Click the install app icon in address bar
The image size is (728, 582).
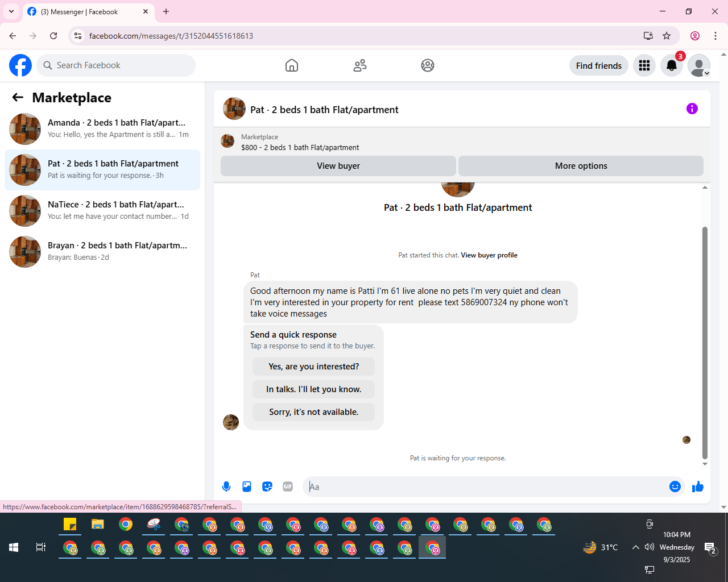[648, 36]
